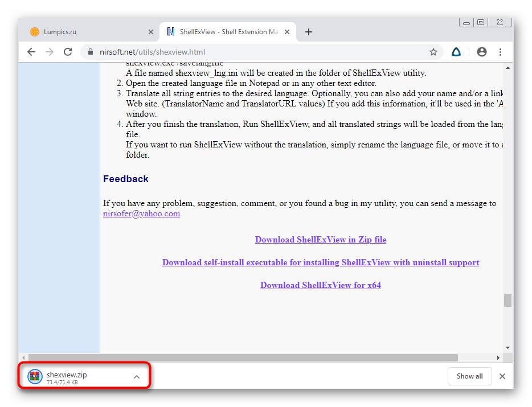
Task: Click the scroll down arrow
Action: pyautogui.click(x=508, y=348)
